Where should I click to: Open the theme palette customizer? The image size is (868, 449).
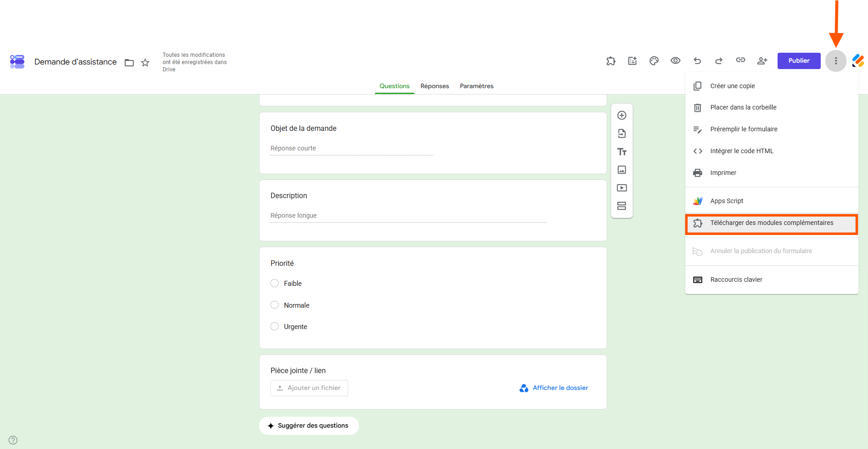pos(654,61)
